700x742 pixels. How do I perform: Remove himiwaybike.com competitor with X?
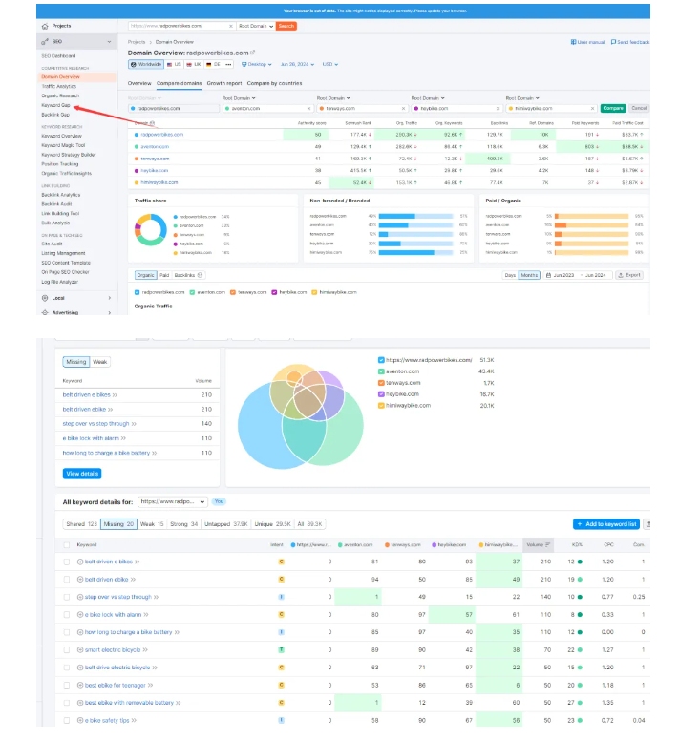pyautogui.click(x=592, y=108)
